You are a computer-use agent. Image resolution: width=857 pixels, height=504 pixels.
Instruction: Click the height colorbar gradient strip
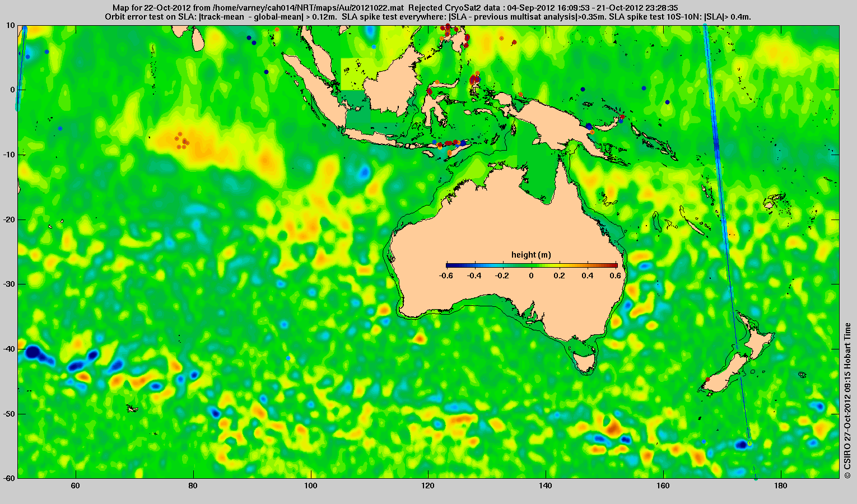pyautogui.click(x=532, y=265)
